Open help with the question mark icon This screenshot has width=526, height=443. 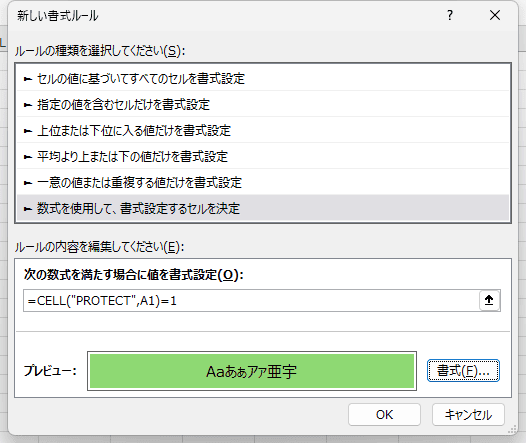pos(450,15)
